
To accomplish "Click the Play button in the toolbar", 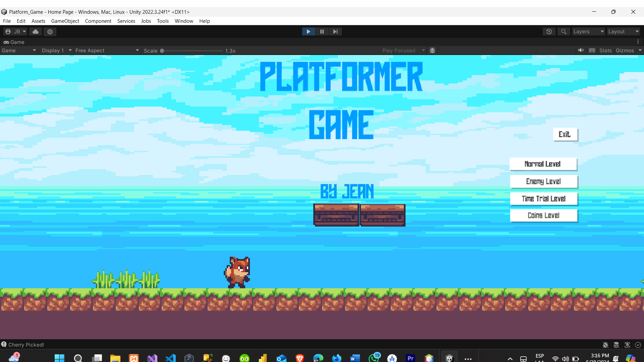I will [309, 32].
